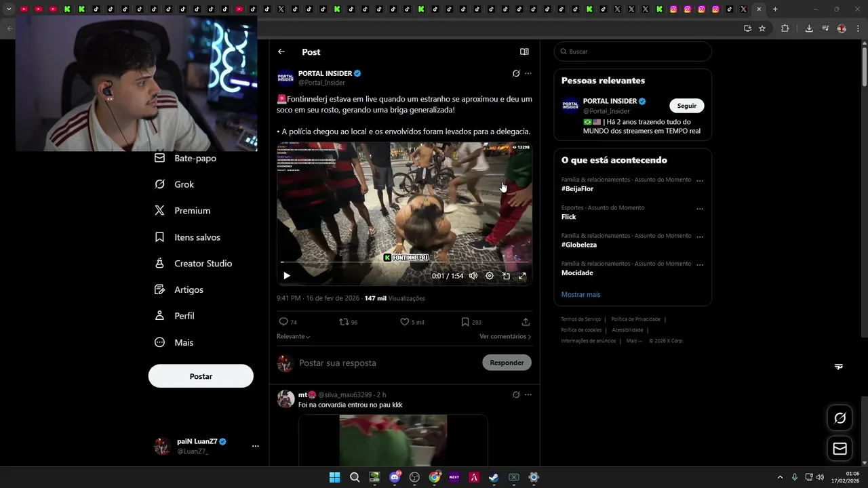Click the Responder button
Image resolution: width=868 pixels, height=488 pixels.
pos(507,363)
